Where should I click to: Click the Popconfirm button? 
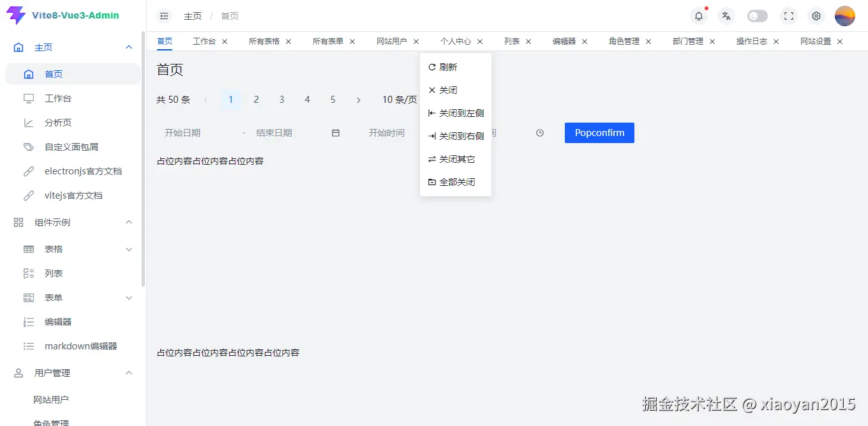click(599, 133)
